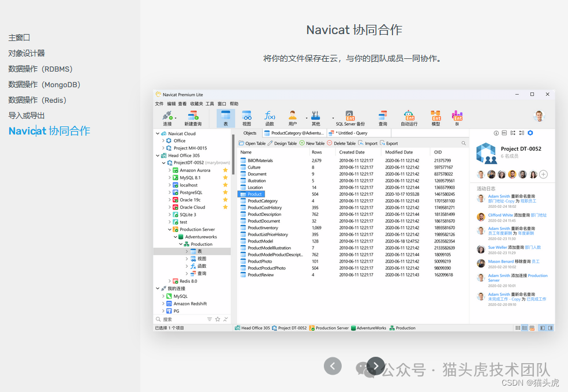Open the 帮助 menu

(234, 103)
